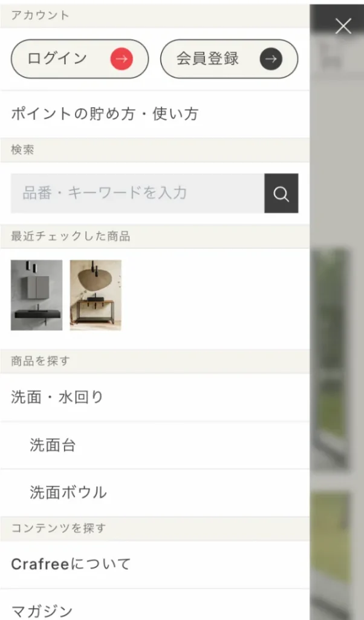Click the アカウント section header
Screen dimensions: 364x620
coord(155,15)
